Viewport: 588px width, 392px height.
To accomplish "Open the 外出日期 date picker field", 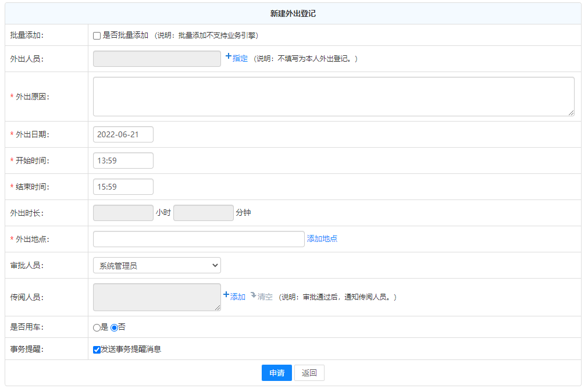I will click(123, 134).
